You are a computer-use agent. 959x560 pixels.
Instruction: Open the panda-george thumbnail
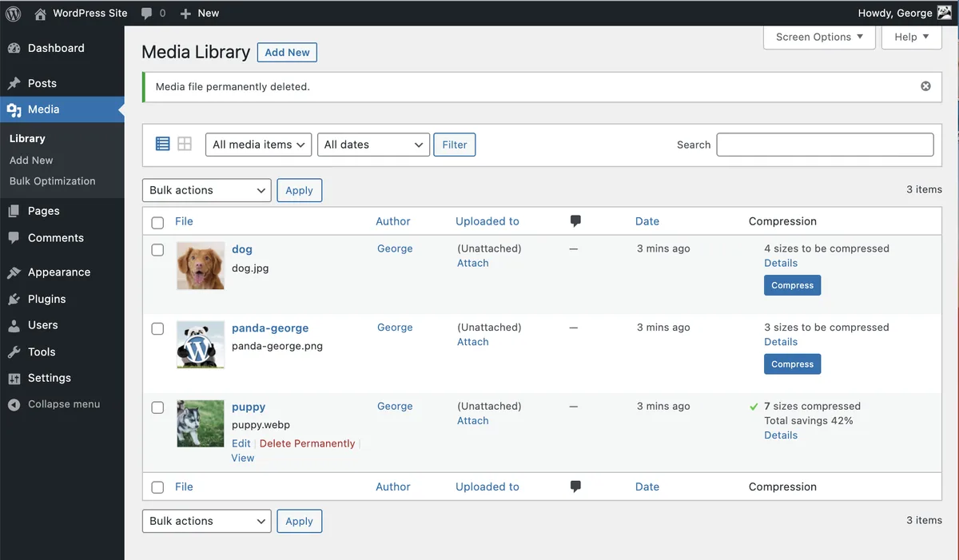click(x=201, y=345)
